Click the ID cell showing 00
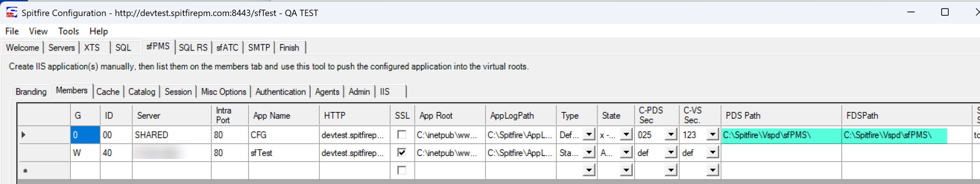Viewport: 980px width, 184px height. (x=116, y=135)
